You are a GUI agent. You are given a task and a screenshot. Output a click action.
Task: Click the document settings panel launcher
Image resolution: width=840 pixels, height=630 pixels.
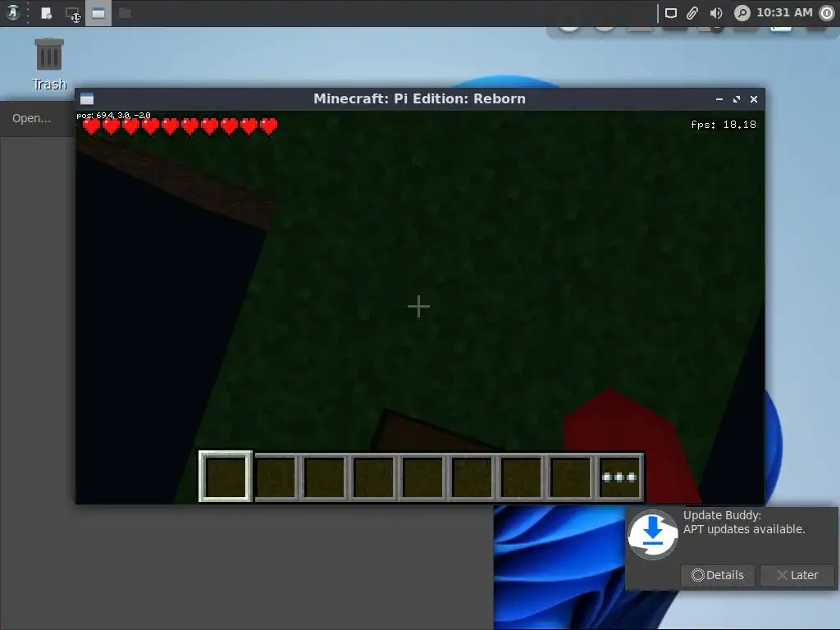pyautogui.click(x=47, y=13)
